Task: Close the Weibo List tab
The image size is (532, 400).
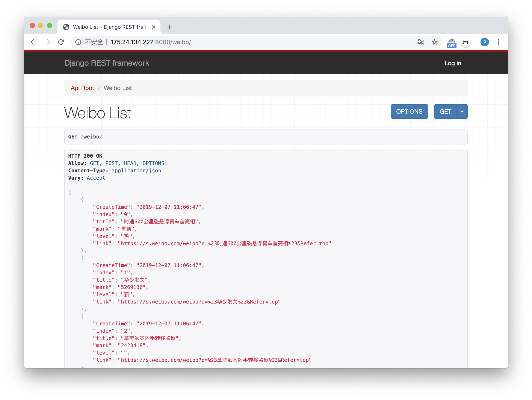Action: (x=154, y=27)
